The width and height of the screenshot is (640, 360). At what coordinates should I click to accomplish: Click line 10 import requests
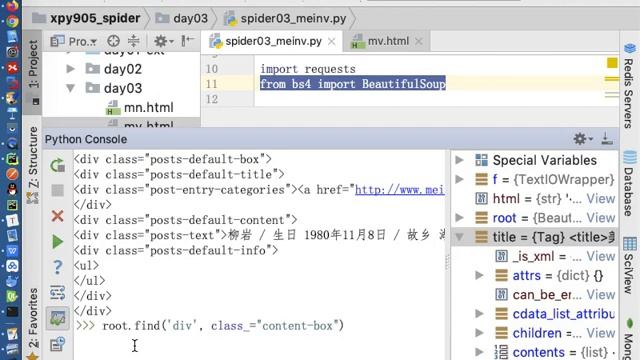308,69
